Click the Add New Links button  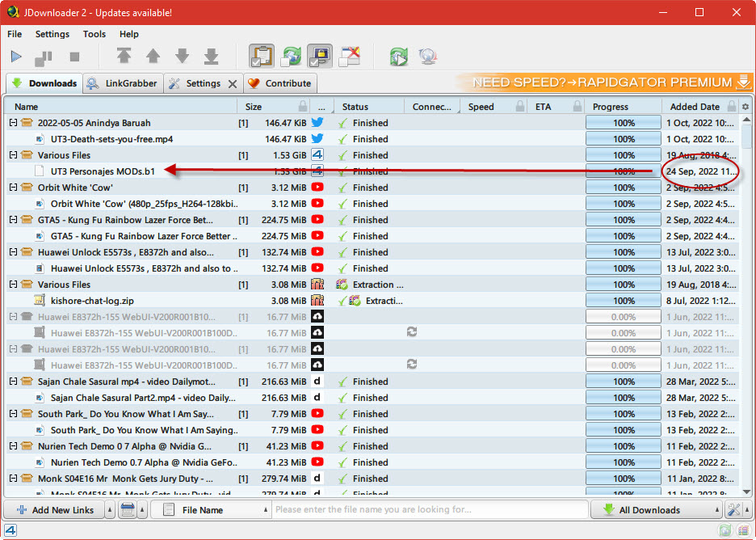click(x=54, y=509)
